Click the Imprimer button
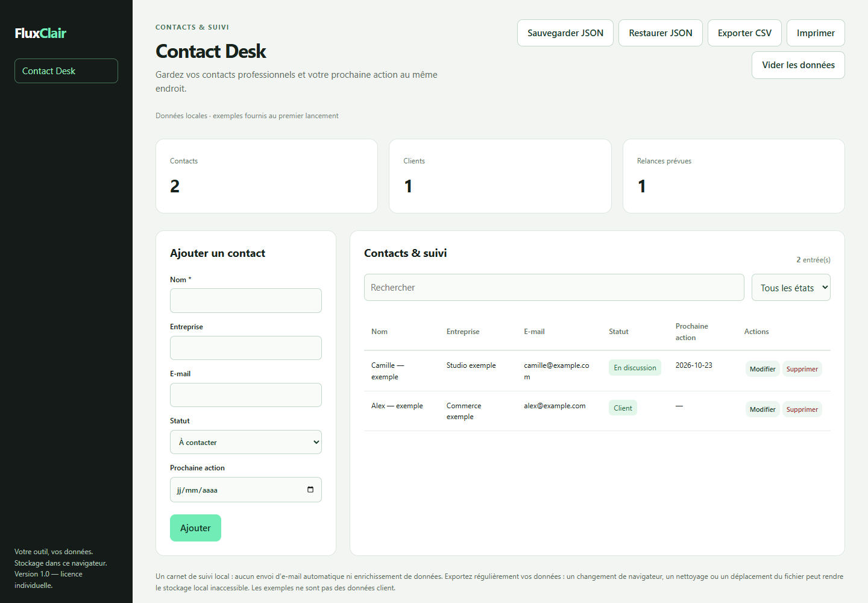 click(x=816, y=33)
